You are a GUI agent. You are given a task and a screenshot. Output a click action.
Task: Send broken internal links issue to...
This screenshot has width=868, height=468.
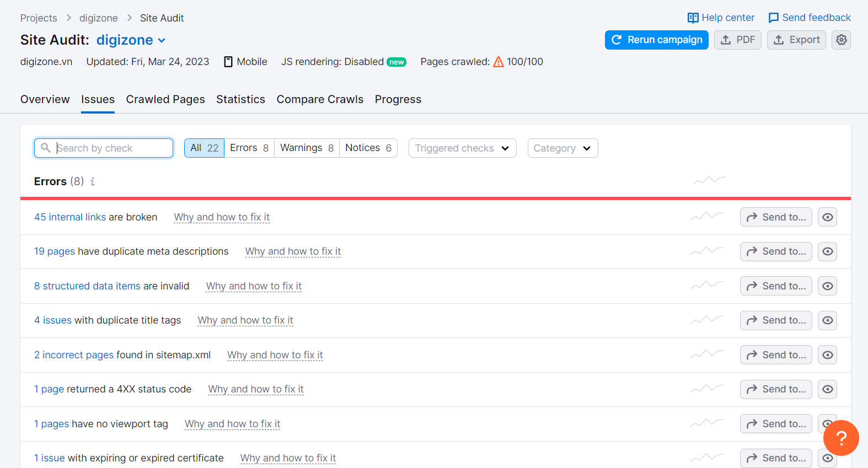(776, 217)
